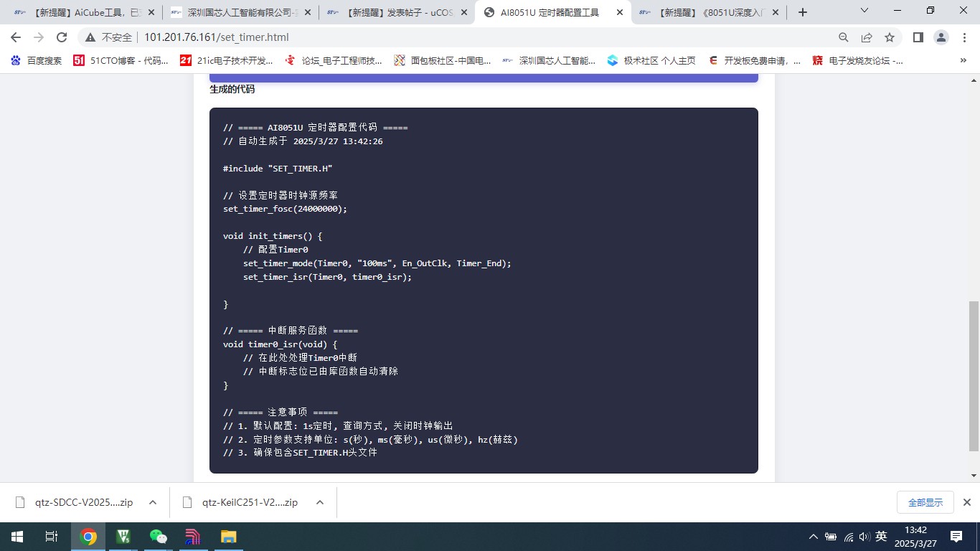Expand options for qtz-KeilC251 zip download
Image resolution: width=980 pixels, height=551 pixels.
(x=320, y=502)
